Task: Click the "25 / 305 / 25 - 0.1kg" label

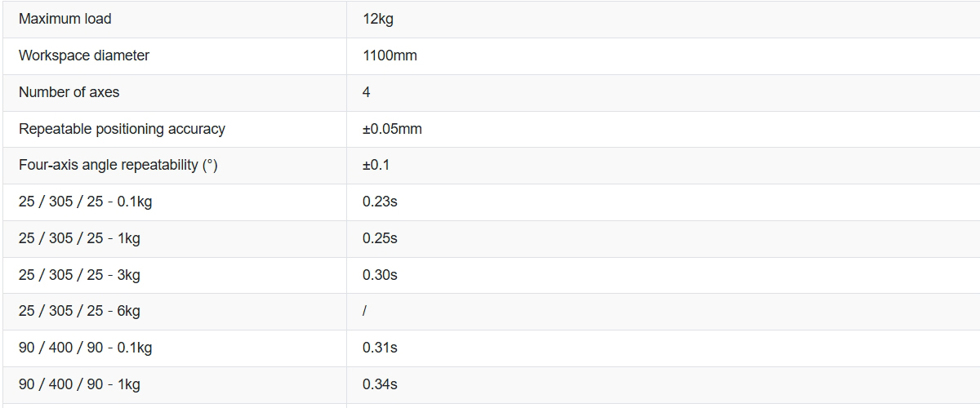Action: (x=86, y=202)
